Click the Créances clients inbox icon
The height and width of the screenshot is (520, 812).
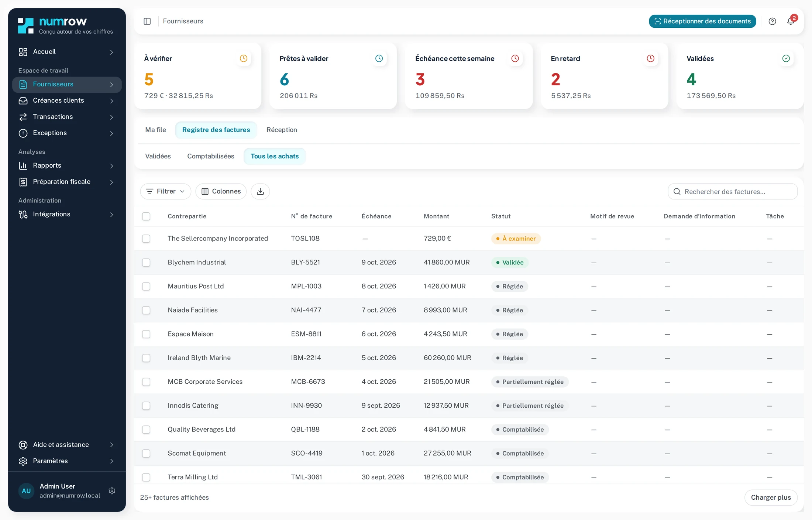tap(23, 100)
